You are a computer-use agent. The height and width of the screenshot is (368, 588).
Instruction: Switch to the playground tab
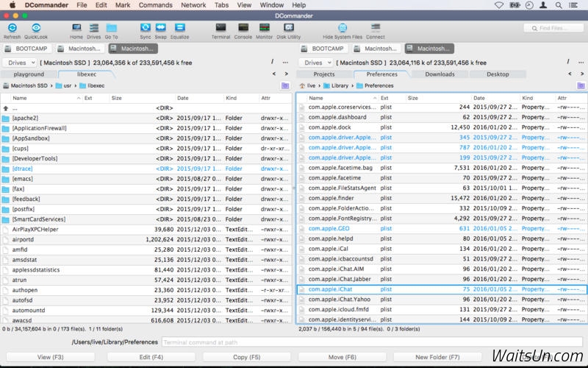[x=29, y=74]
